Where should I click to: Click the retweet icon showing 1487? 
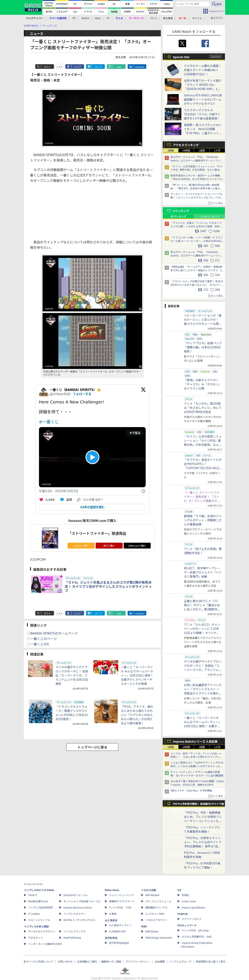coord(197,231)
